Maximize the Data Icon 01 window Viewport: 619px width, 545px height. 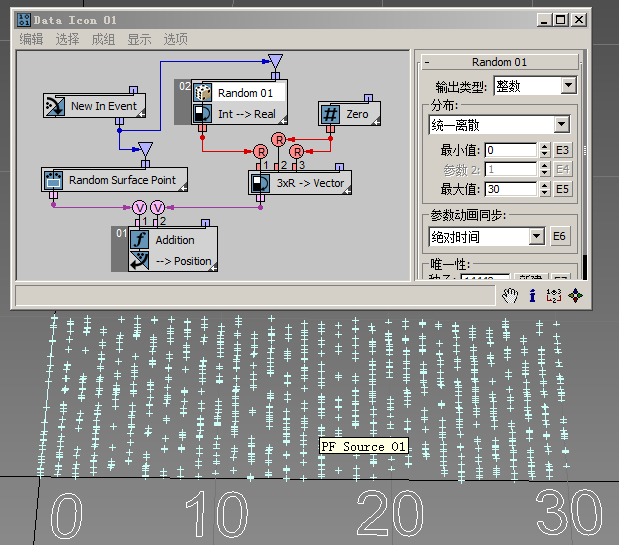pyautogui.click(x=561, y=20)
